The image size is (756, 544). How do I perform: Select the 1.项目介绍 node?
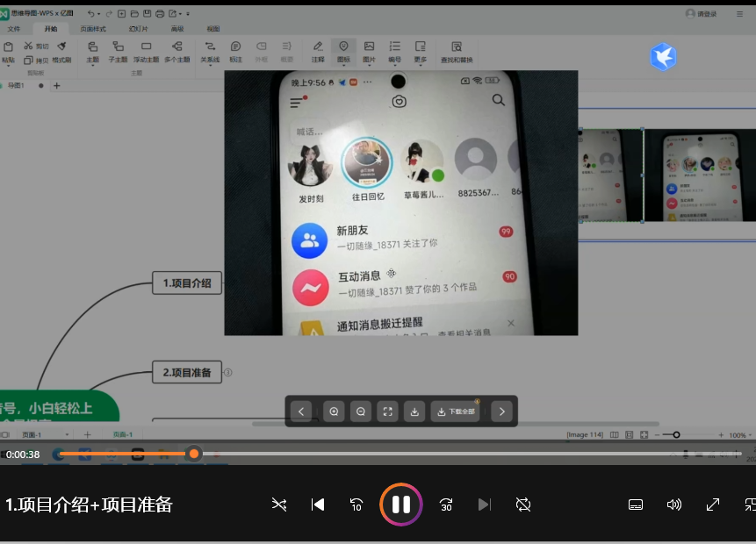pos(187,283)
